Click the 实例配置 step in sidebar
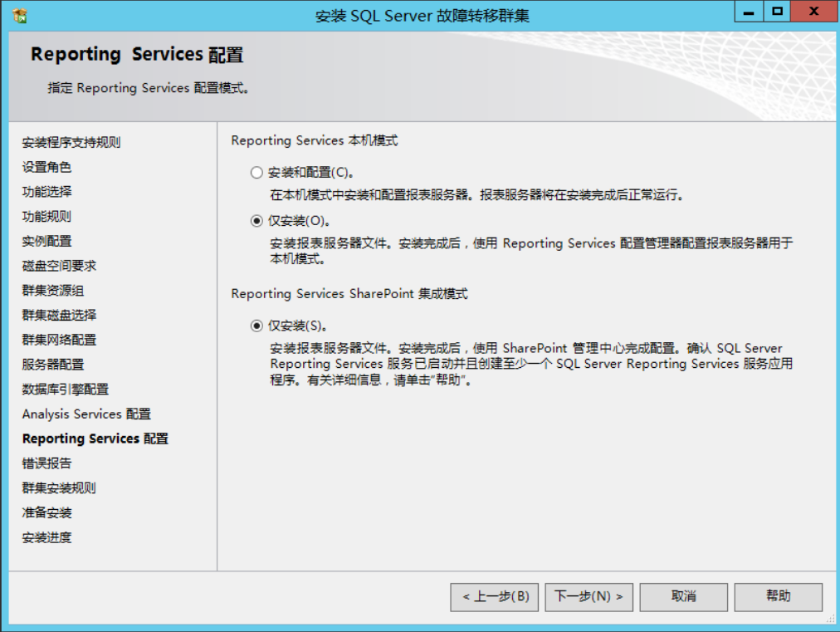This screenshot has width=840, height=632. 46,241
